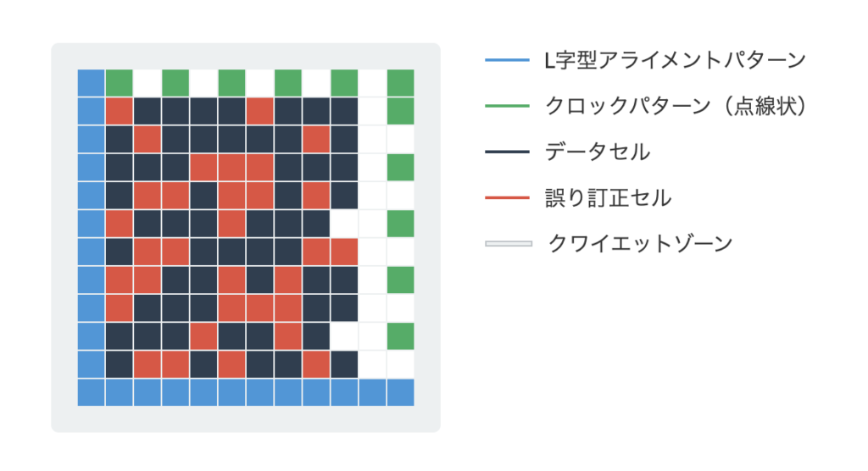Click white cell directly above bottom-right blue cell

point(400,364)
